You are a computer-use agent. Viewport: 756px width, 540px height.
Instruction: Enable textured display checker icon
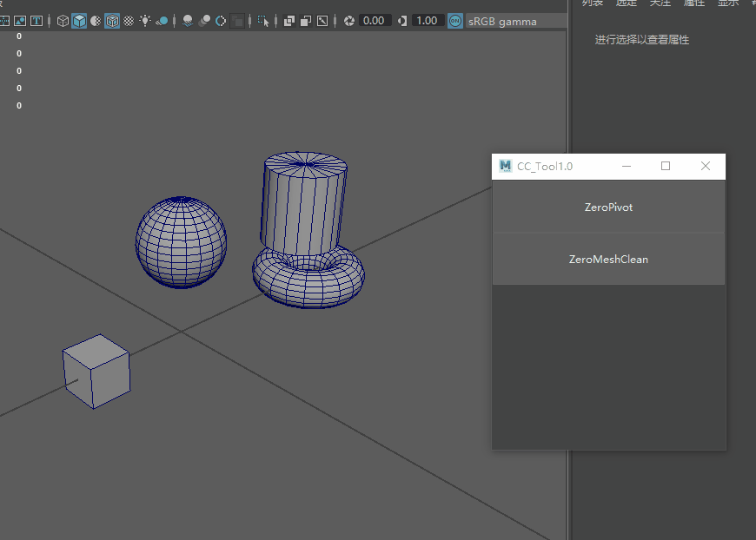point(129,21)
